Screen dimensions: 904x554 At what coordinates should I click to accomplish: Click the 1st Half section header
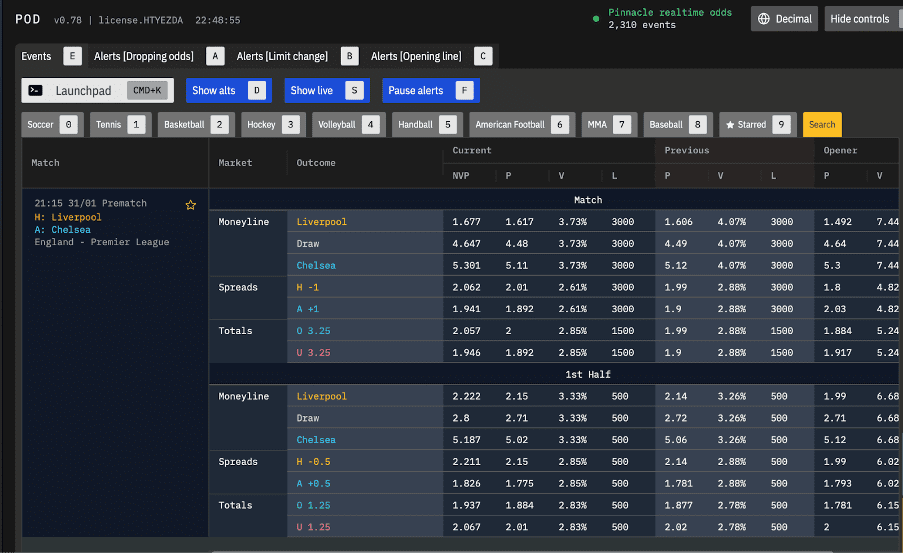tap(587, 375)
